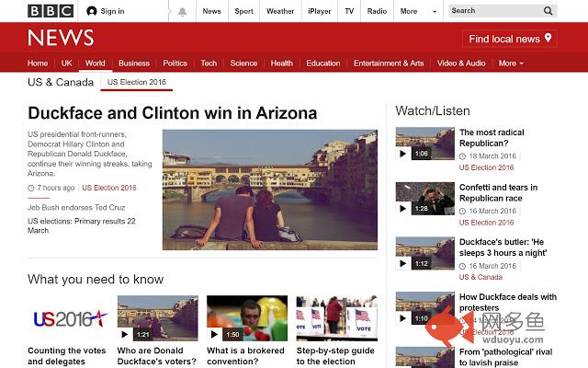Open the notifications bell icon

[182, 12]
